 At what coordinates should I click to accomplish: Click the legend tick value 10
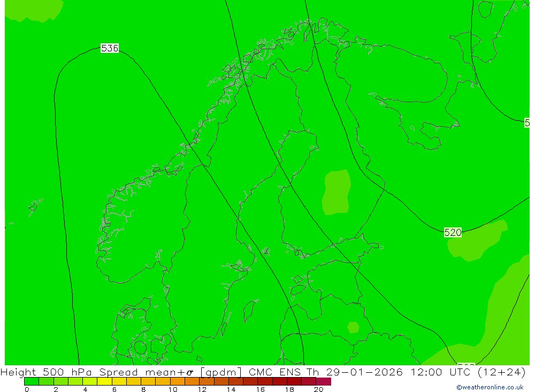tap(173, 389)
